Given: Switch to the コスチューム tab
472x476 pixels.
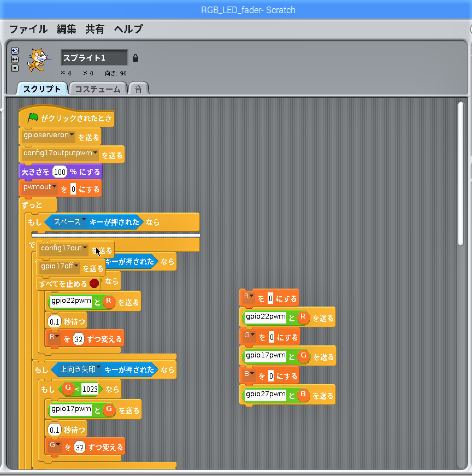Looking at the screenshot, I should 97,89.
